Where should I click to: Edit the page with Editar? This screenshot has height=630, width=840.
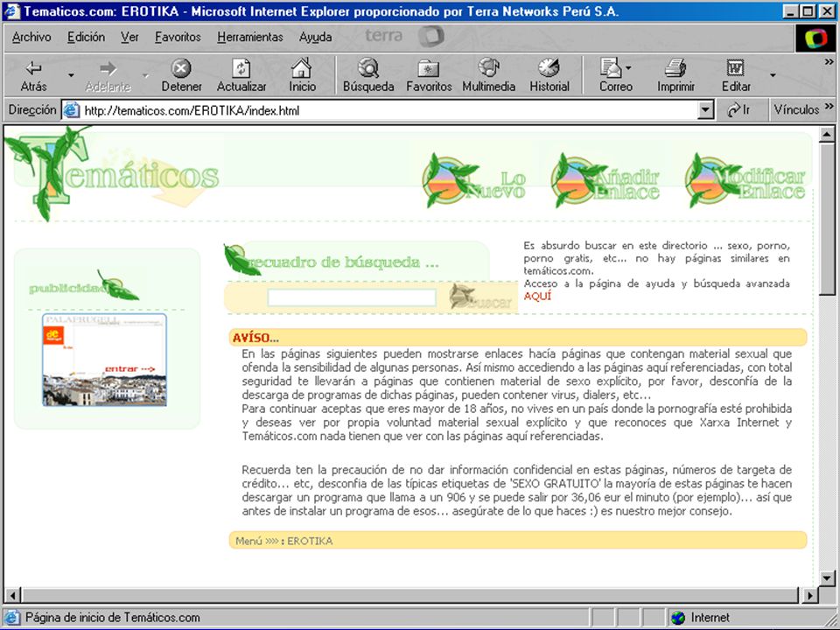(736, 75)
